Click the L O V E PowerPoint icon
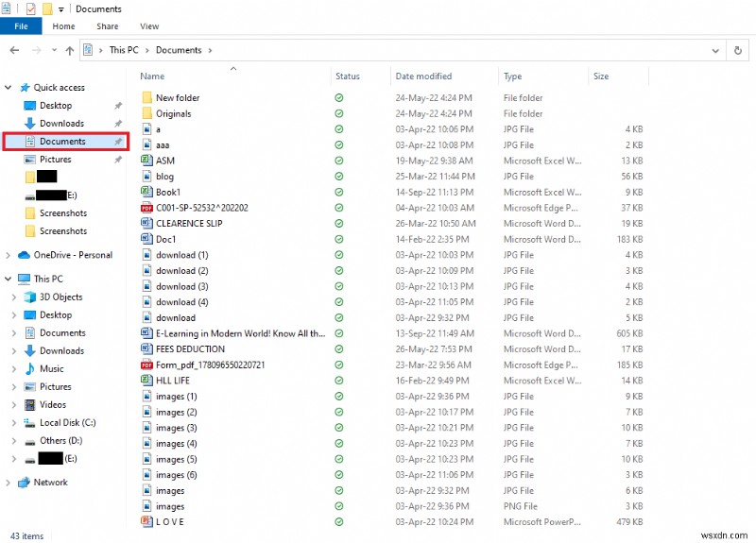The width and height of the screenshot is (756, 543). [x=146, y=522]
